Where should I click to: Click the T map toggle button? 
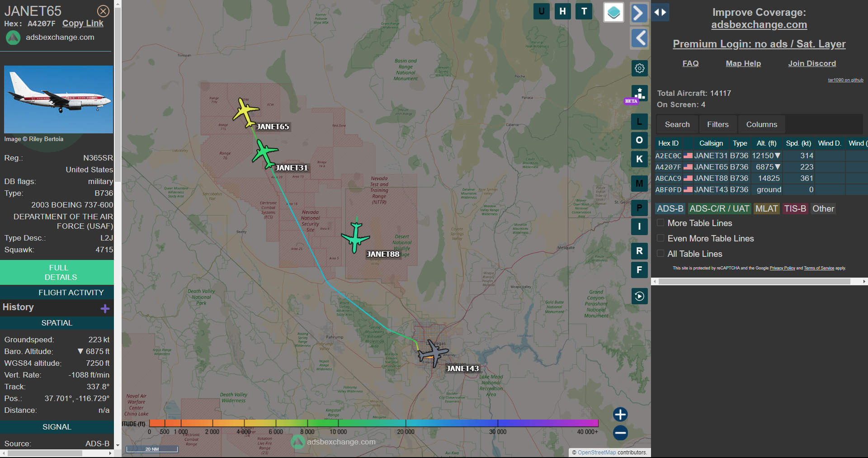tap(584, 11)
